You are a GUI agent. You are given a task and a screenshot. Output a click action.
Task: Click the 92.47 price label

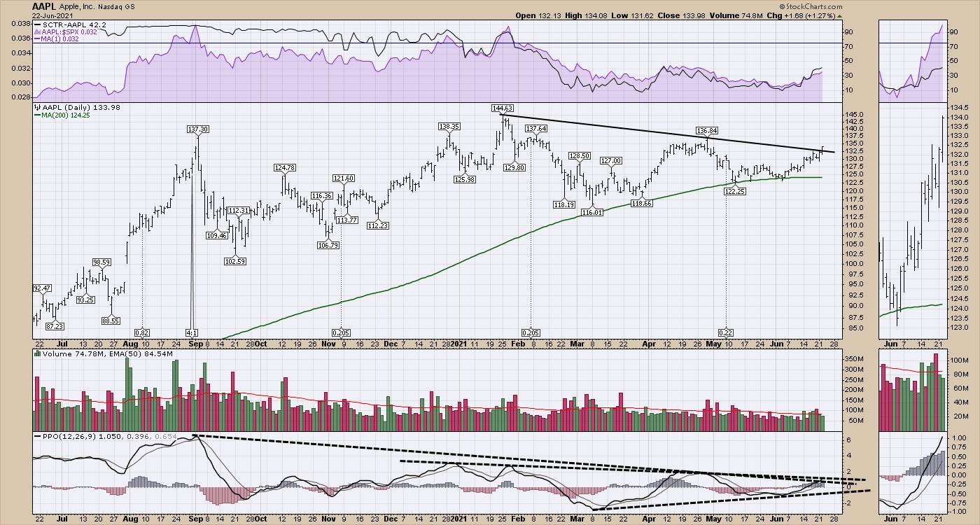(43, 288)
